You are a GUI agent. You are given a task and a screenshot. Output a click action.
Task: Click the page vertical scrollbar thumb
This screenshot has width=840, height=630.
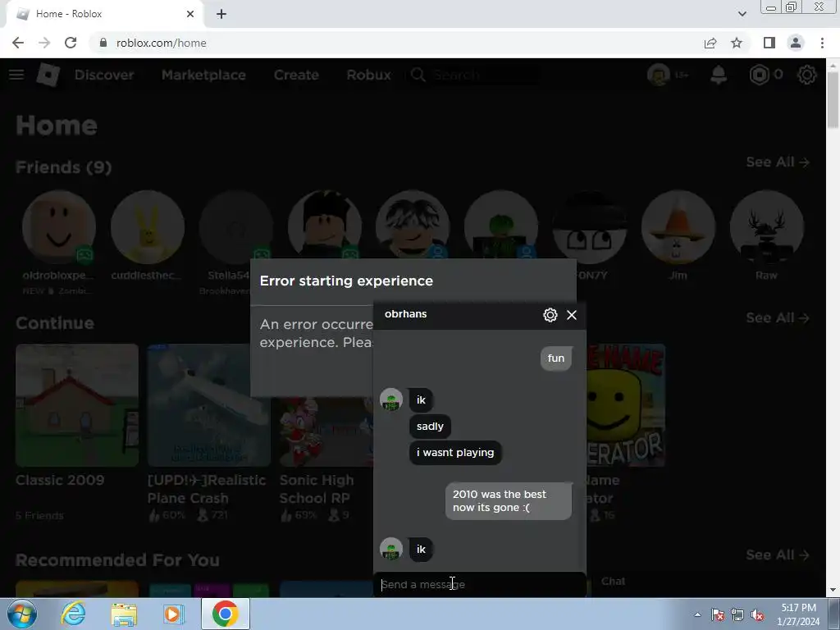pyautogui.click(x=833, y=99)
